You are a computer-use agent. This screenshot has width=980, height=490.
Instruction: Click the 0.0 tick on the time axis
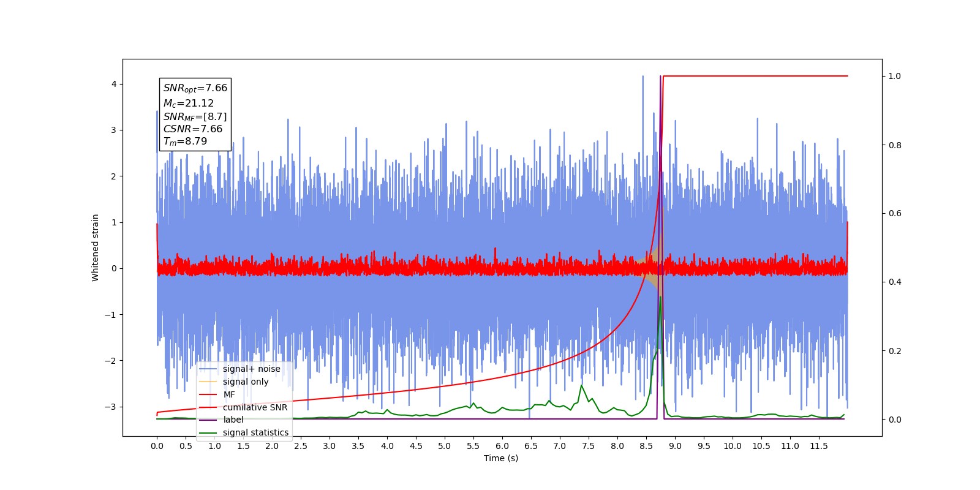(157, 446)
